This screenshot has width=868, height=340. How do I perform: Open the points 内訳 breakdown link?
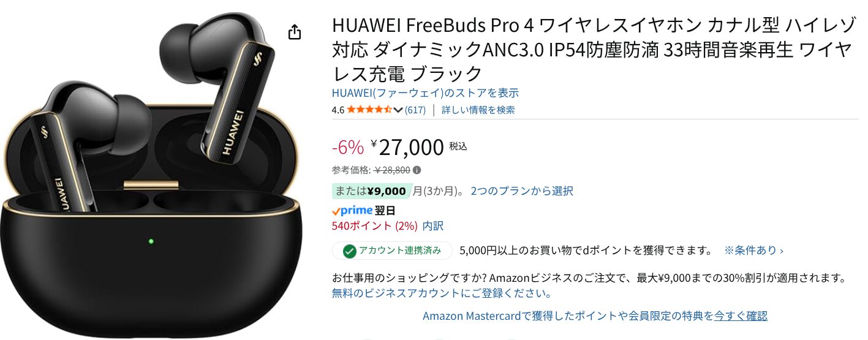click(433, 226)
